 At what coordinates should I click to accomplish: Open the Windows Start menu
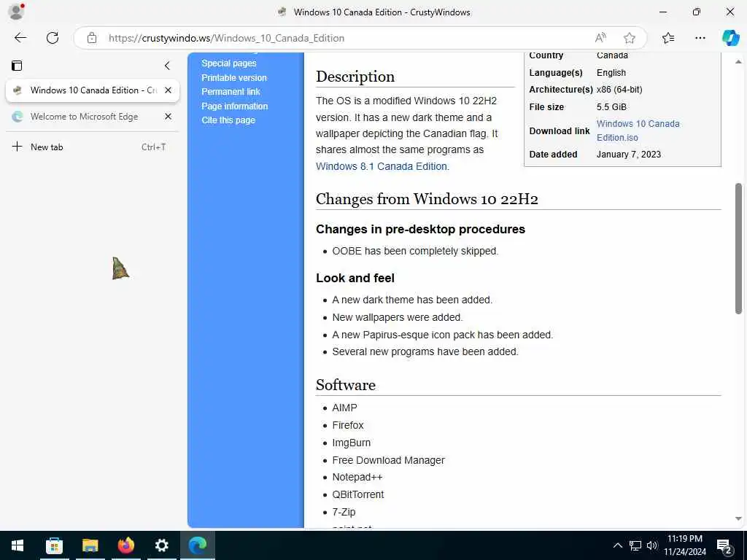[18, 545]
